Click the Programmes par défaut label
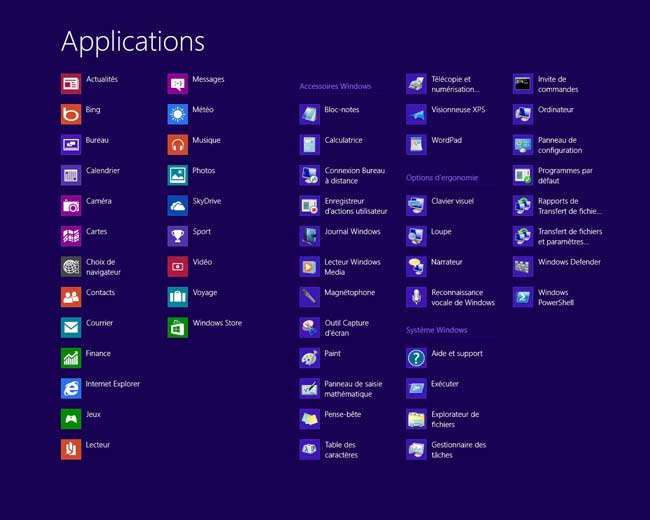Screen dimensions: 650x520 (x=565, y=175)
